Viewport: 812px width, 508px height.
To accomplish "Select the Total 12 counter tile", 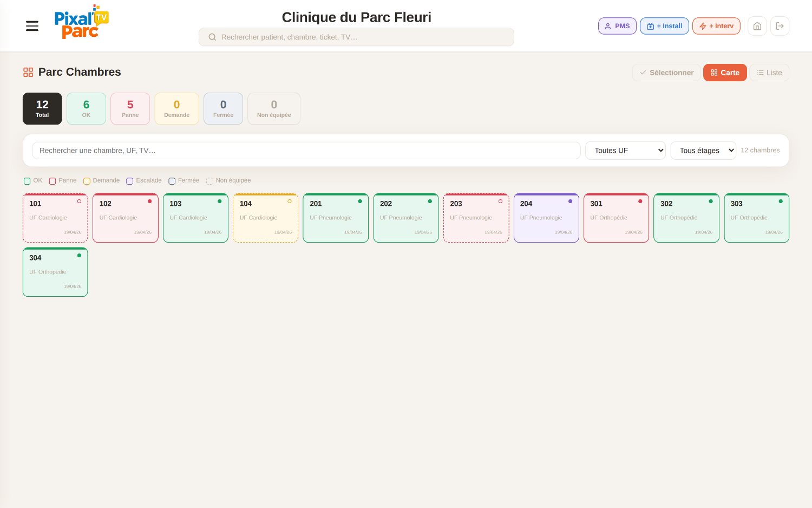I will click(x=42, y=109).
